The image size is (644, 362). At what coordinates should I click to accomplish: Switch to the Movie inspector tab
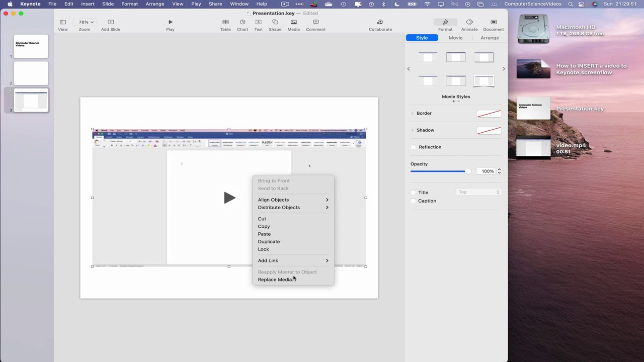click(455, 38)
